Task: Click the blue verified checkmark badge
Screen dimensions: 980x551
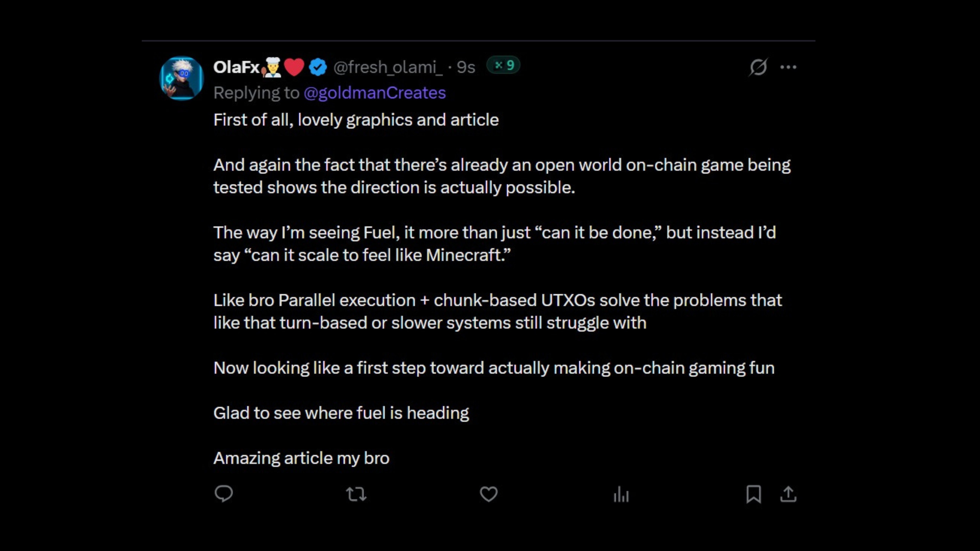Action: pos(318,67)
